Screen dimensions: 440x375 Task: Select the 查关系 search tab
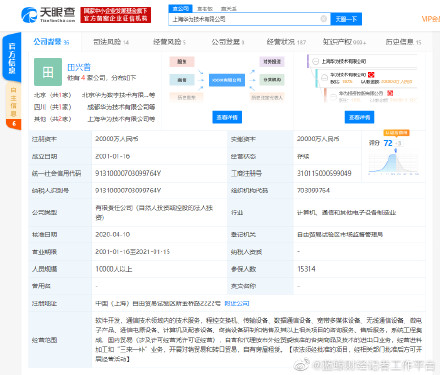pyautogui.click(x=229, y=9)
